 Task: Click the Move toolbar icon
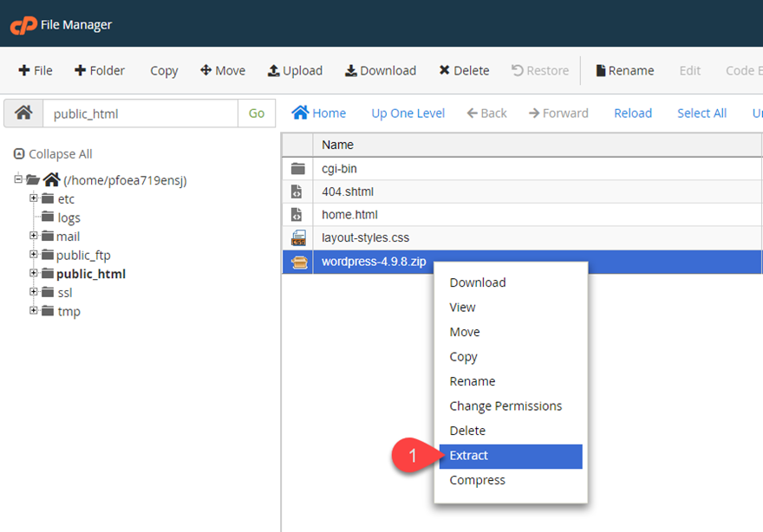222,70
